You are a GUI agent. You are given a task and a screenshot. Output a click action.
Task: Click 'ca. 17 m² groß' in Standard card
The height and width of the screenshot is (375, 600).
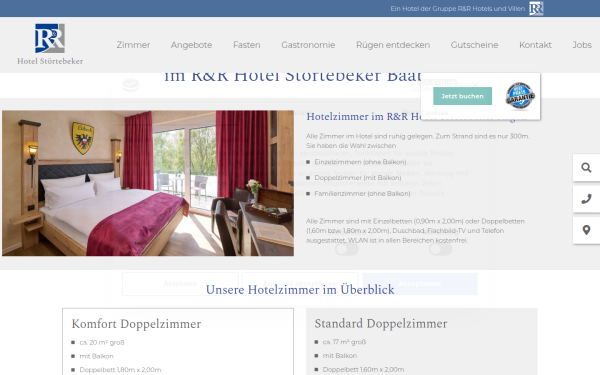point(344,342)
